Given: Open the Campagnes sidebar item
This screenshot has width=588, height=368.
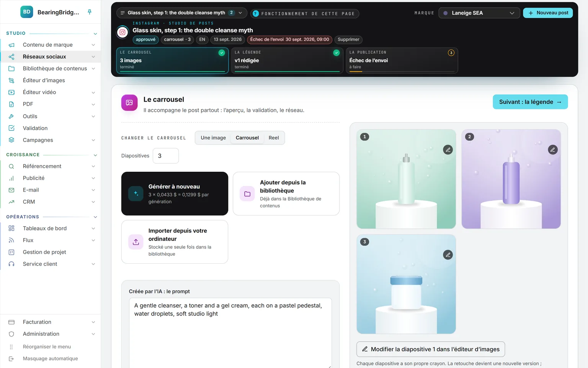Looking at the screenshot, I should [51, 140].
